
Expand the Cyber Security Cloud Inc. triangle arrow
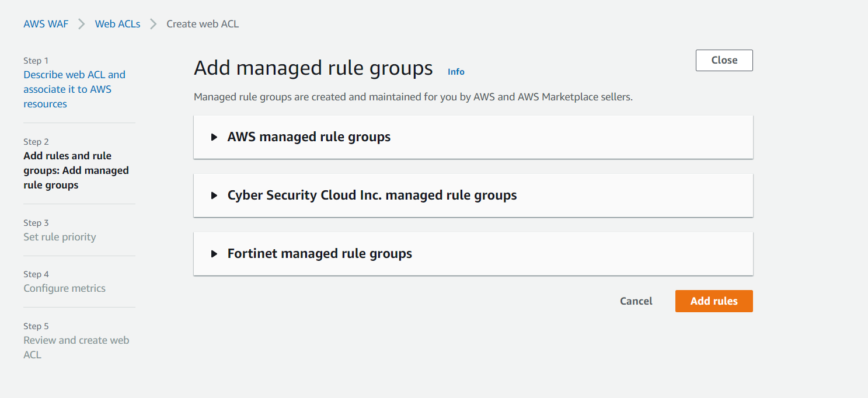tap(214, 195)
